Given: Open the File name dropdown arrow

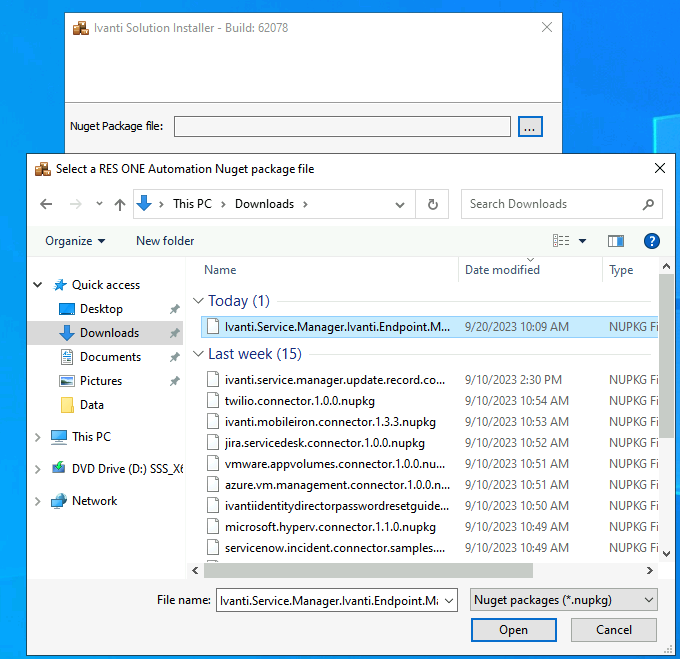Looking at the screenshot, I should (449, 600).
